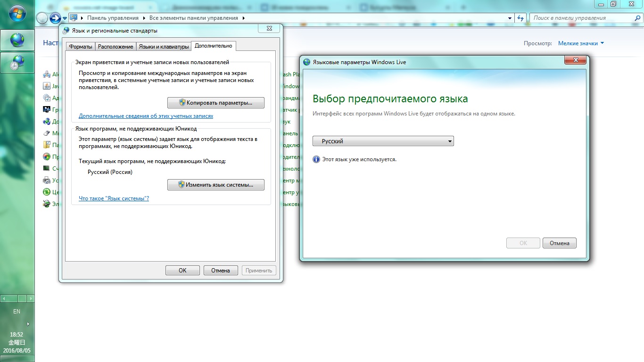Expand the breadcrumb arrow before Панель управления
644x362 pixels.
point(82,18)
